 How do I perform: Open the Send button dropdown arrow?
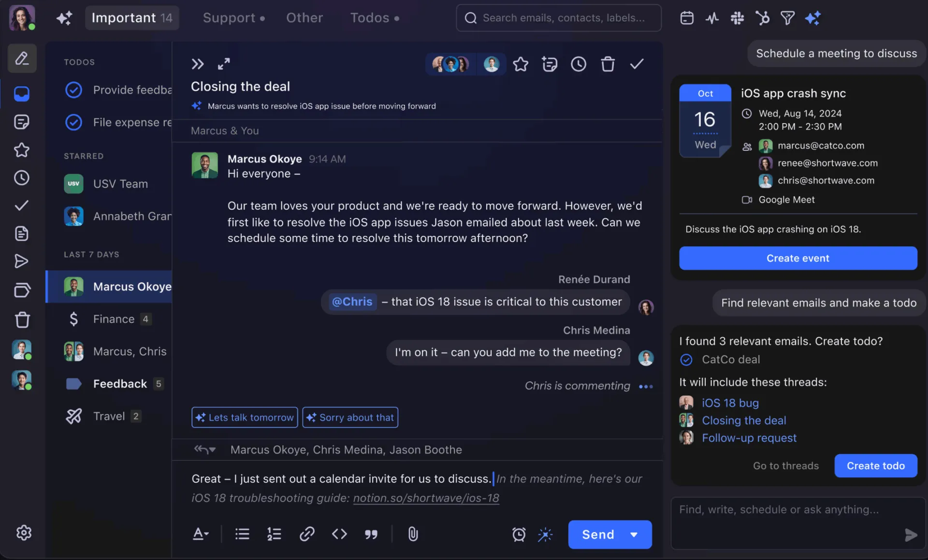[x=634, y=534]
